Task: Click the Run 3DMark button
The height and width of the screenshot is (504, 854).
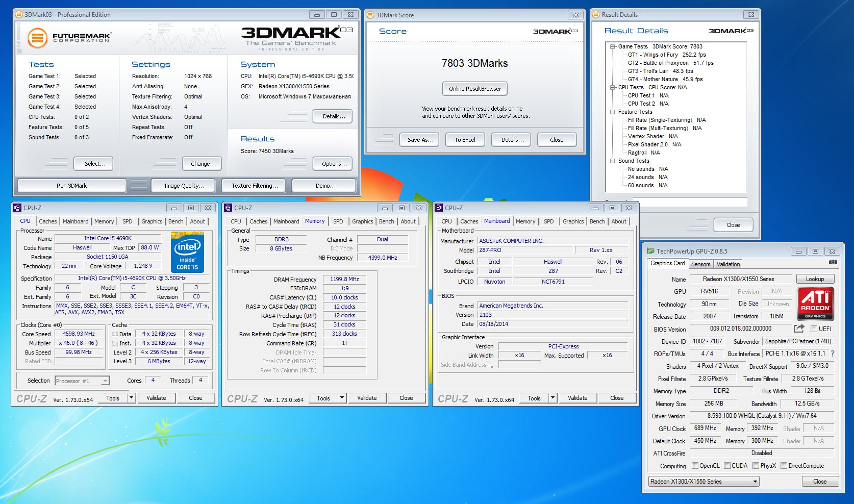Action: coord(71,186)
